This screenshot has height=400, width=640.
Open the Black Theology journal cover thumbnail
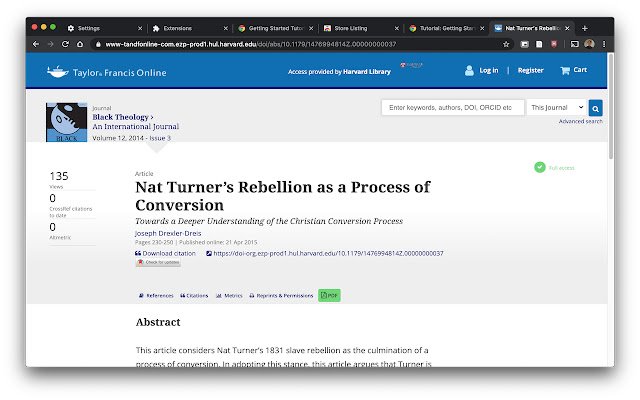click(x=67, y=122)
